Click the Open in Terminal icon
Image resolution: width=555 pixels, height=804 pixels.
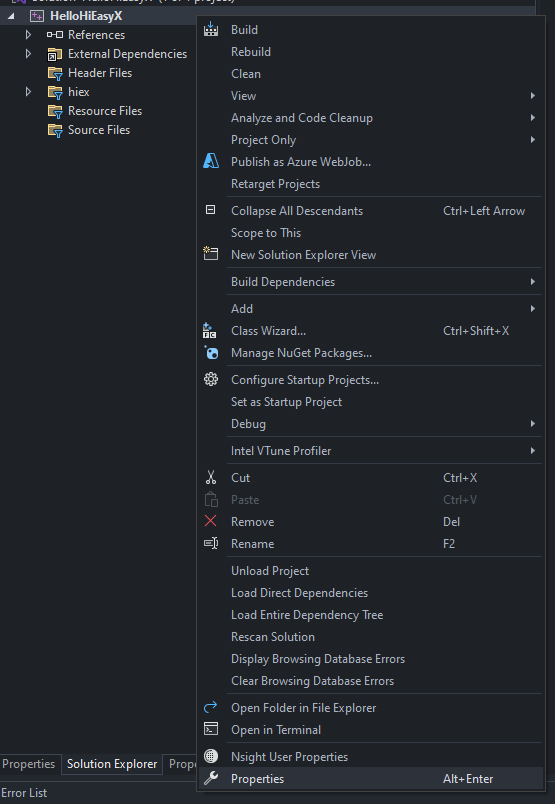point(211,729)
